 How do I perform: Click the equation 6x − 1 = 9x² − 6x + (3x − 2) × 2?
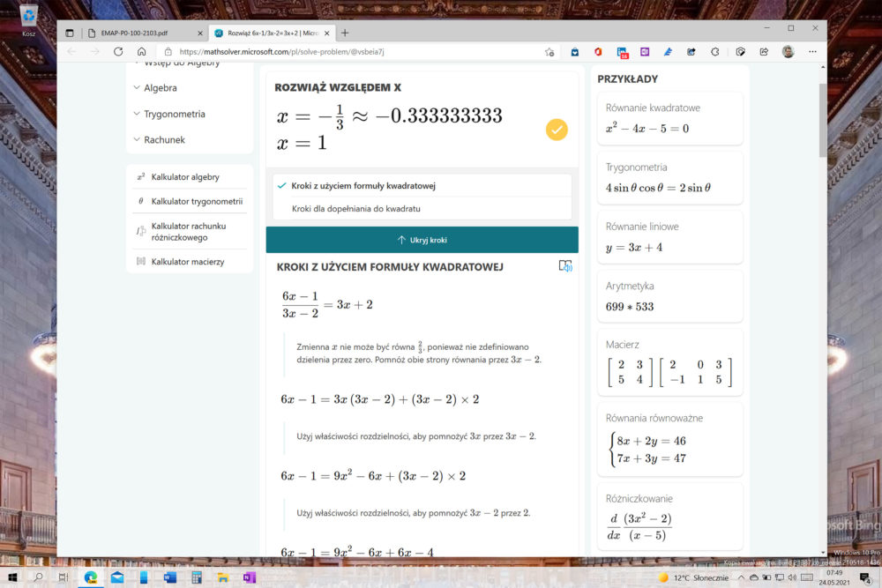pos(373,475)
